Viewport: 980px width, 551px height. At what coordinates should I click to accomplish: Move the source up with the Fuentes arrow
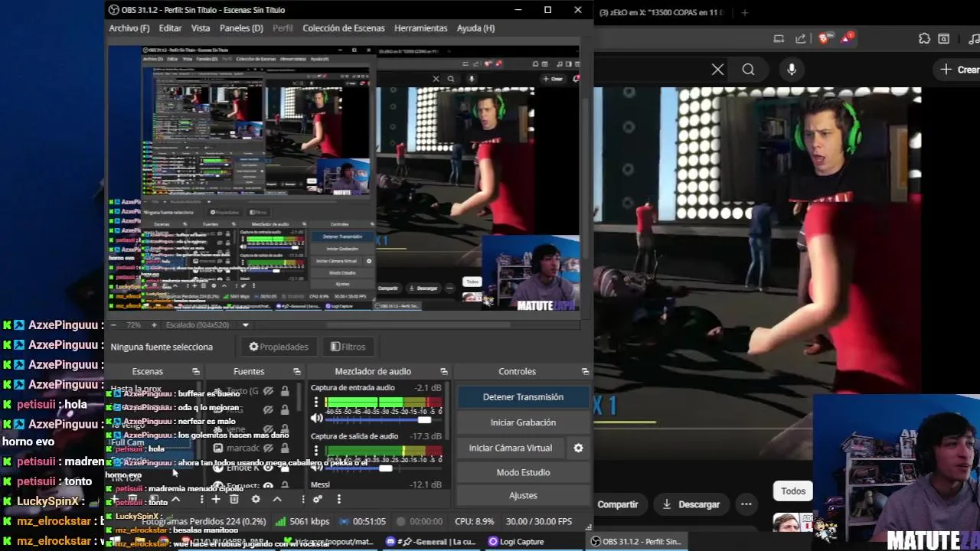277,499
